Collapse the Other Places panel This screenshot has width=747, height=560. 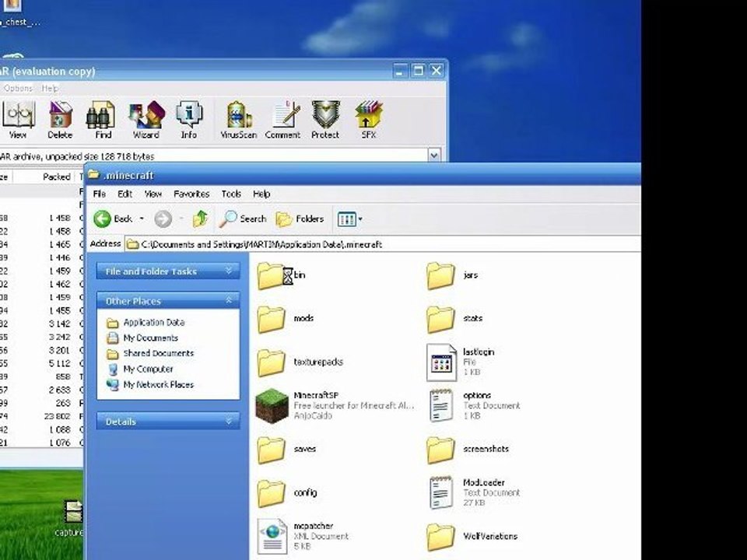pos(229,300)
